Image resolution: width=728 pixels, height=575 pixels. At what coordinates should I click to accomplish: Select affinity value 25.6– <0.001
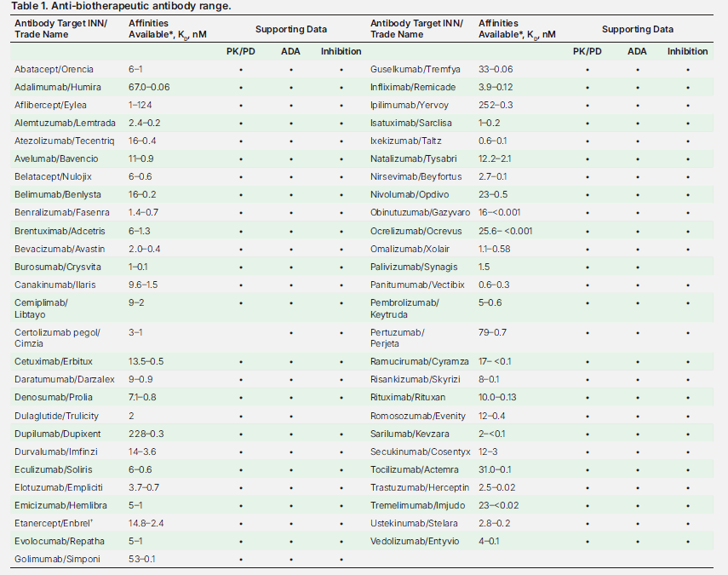pos(506,231)
